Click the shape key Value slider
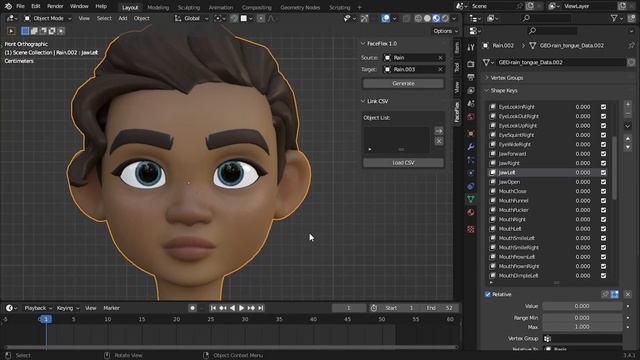The width and height of the screenshot is (640, 360). pos(582,306)
